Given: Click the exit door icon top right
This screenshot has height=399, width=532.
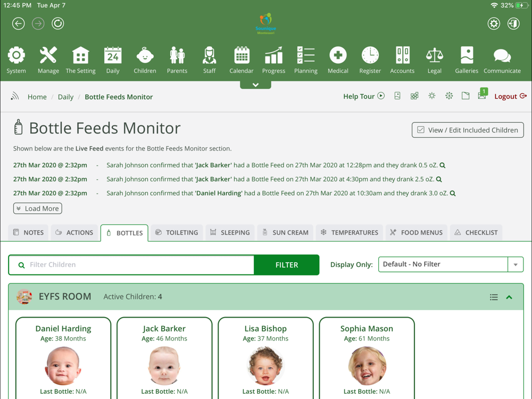Looking at the screenshot, I should pos(513,23).
